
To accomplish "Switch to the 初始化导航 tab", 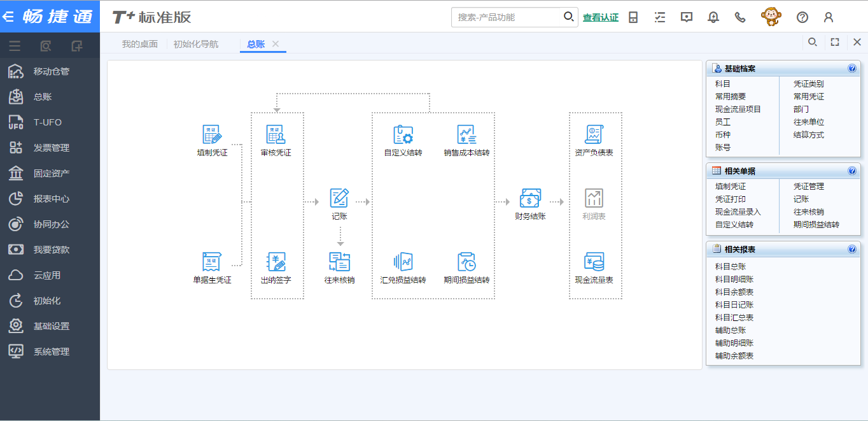I will click(196, 44).
